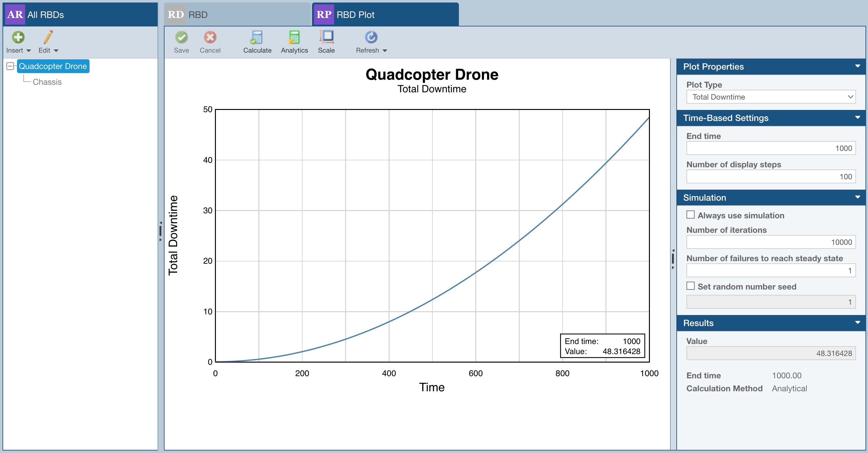Collapse the Quadcopter Drone tree node
This screenshot has height=453, width=868.
click(10, 66)
